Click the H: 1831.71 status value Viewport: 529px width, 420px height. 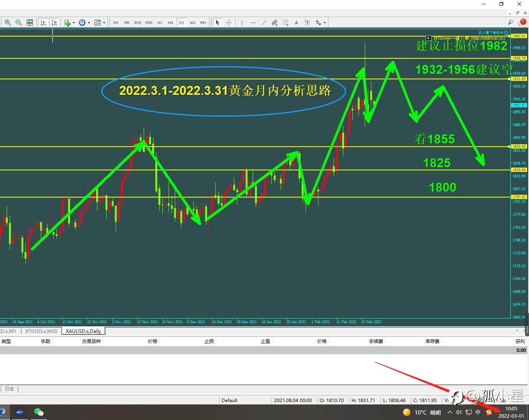[x=363, y=400]
